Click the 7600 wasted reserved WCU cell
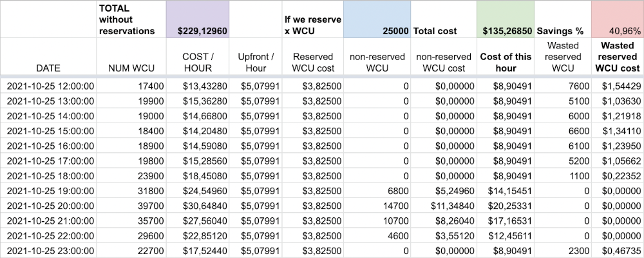Image resolution: width=644 pixels, height=258 pixels. 563,86
